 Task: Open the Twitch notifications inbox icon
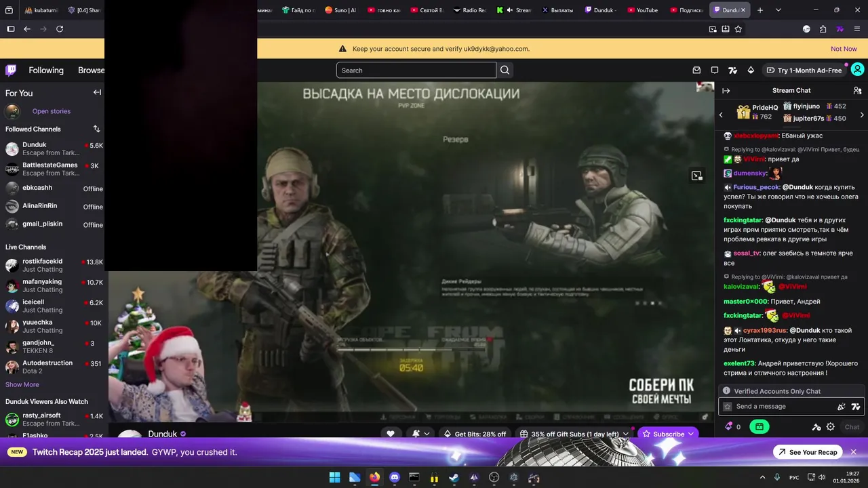point(696,70)
